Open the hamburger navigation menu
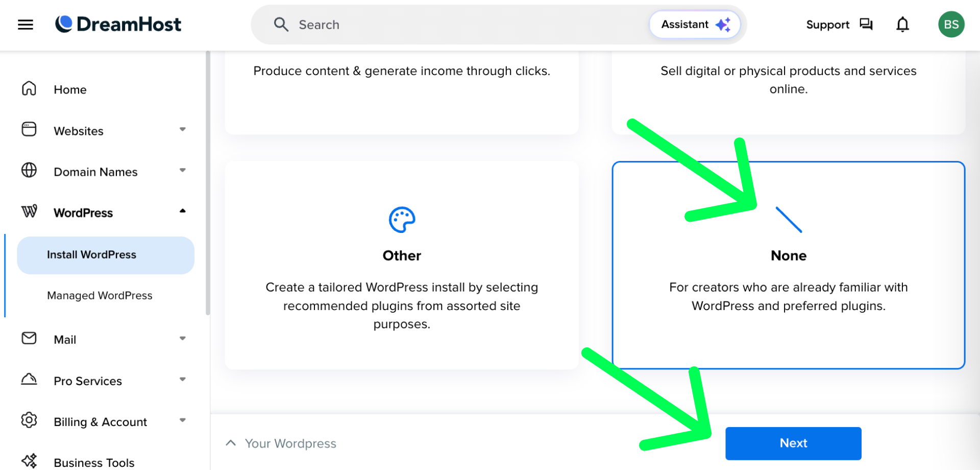The image size is (980, 470). pyautogui.click(x=26, y=25)
